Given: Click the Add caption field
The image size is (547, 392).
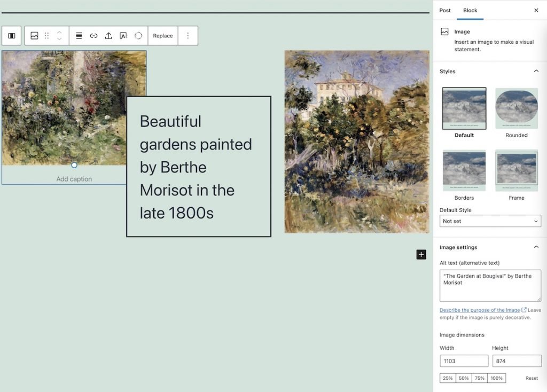Looking at the screenshot, I should coord(74,179).
